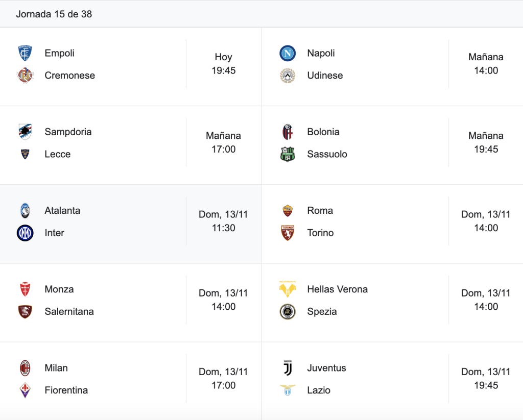The height and width of the screenshot is (420, 523).
Task: Click the Sassuolo green crest
Action: coord(288,154)
